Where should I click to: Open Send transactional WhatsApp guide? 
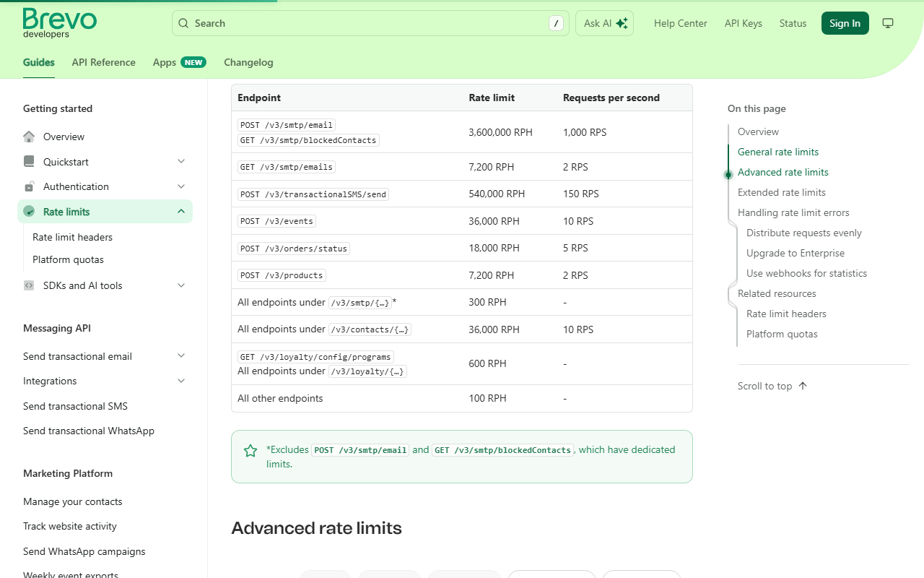tap(89, 431)
